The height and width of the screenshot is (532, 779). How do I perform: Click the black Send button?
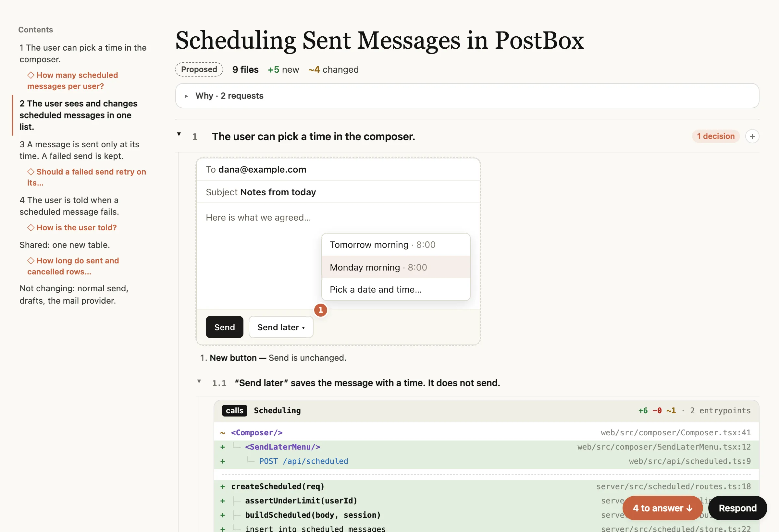pos(224,327)
